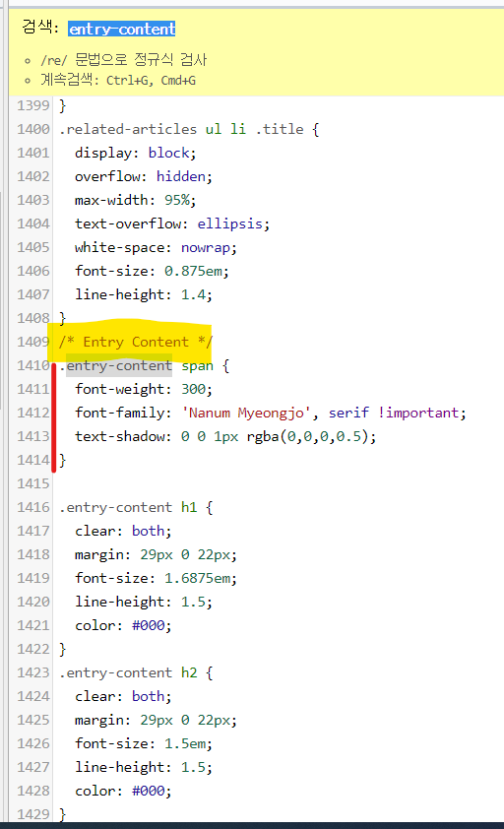Click line number 1399 in the gutter
This screenshot has height=829, width=504.
point(32,105)
